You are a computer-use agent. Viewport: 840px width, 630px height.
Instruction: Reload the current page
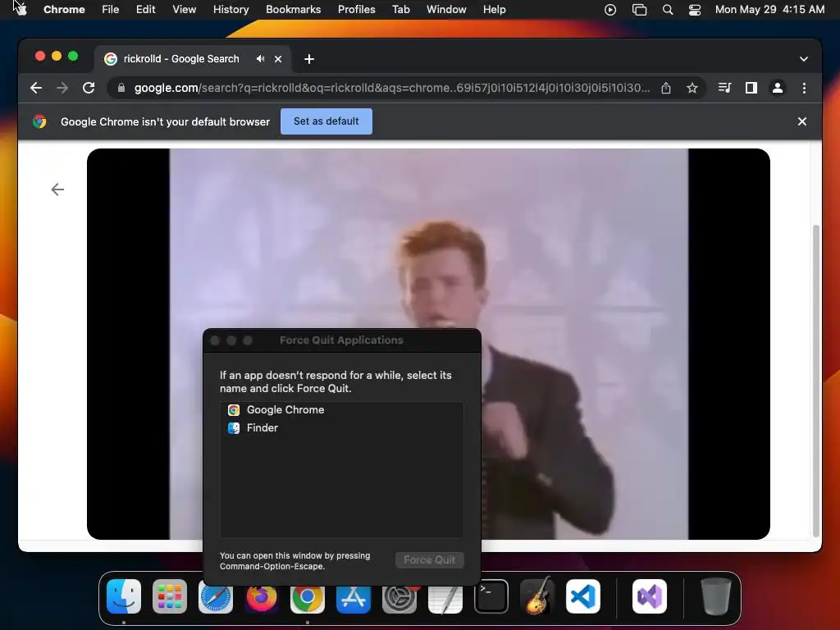89,88
